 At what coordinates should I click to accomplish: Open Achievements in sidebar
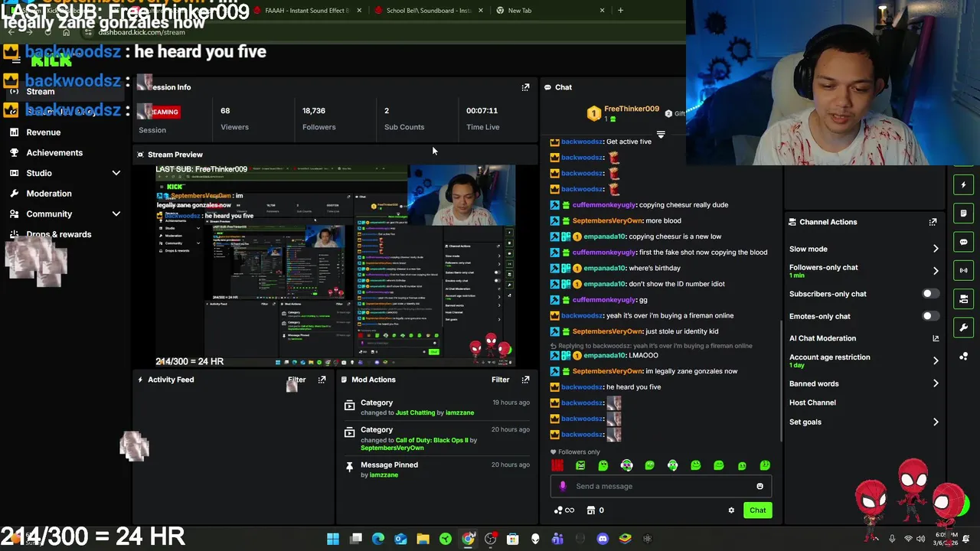pyautogui.click(x=54, y=152)
